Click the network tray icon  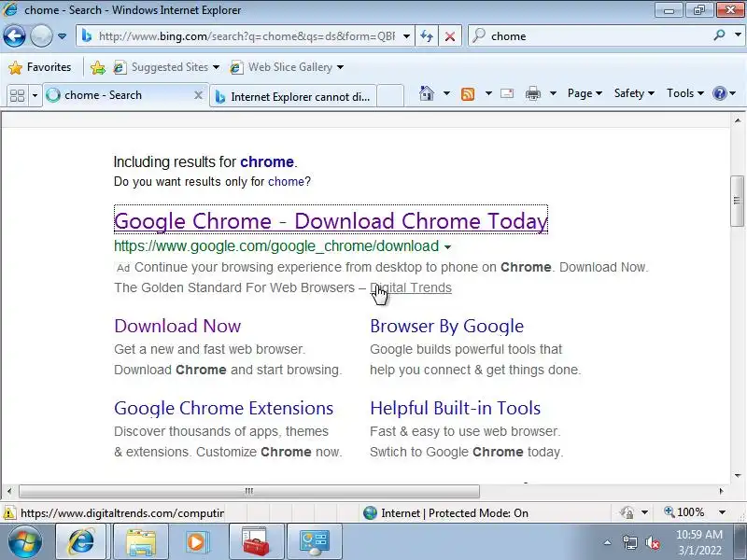click(x=630, y=543)
